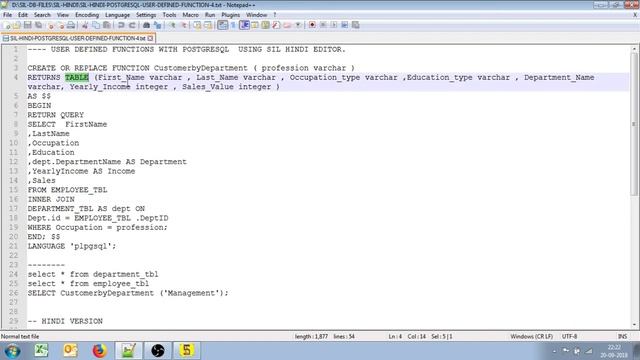
Task: Toggle synchronize vertical scrolling
Action: [197, 25]
